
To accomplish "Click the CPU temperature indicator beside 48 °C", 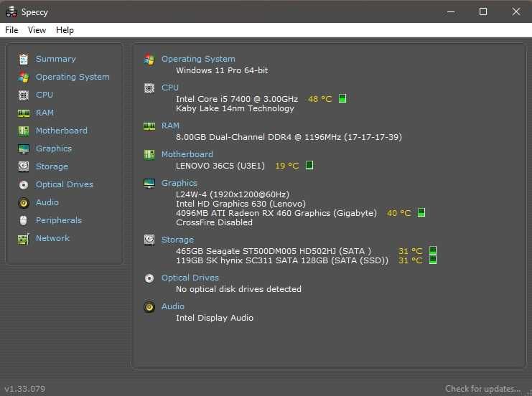I will [342, 99].
